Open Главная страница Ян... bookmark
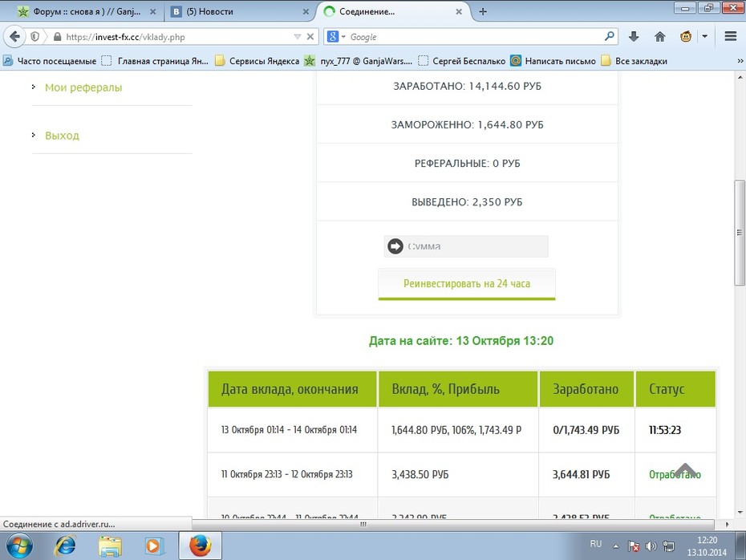Image resolution: width=746 pixels, height=560 pixels. tap(155, 61)
